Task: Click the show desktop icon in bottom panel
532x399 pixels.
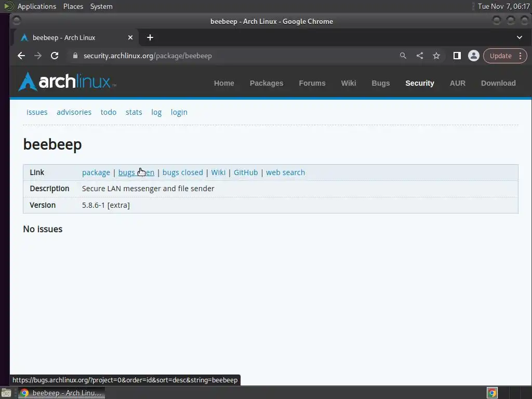Action: pos(6,393)
